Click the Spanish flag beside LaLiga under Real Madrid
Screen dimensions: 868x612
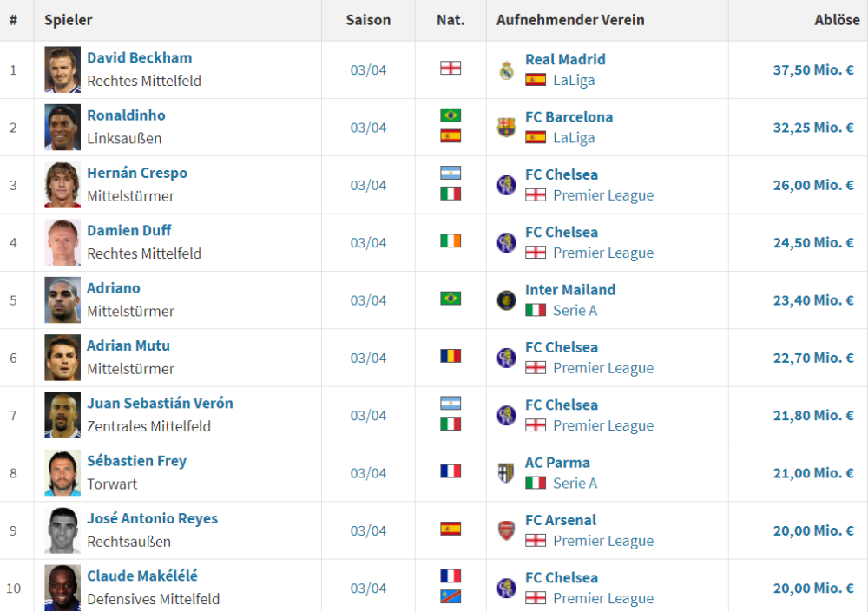(536, 80)
